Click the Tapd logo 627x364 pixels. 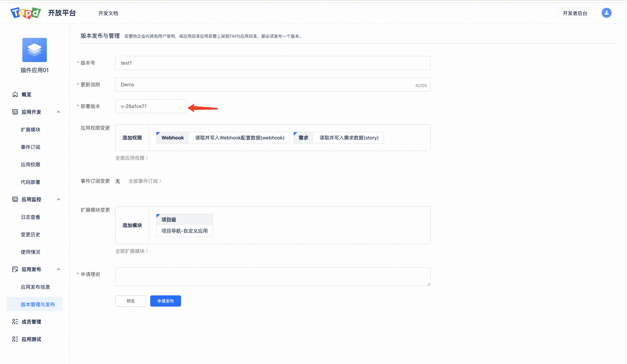pos(25,13)
